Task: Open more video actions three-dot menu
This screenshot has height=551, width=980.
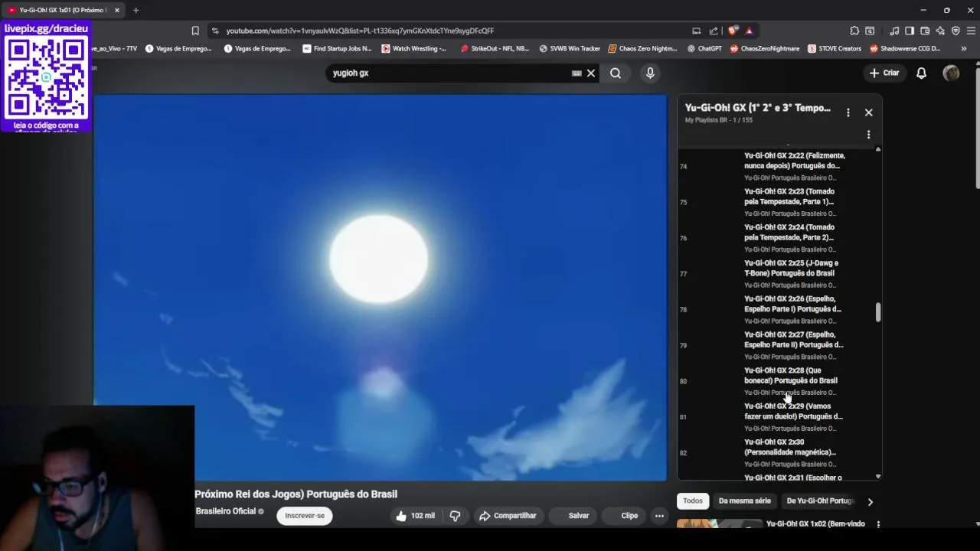Action: (659, 516)
